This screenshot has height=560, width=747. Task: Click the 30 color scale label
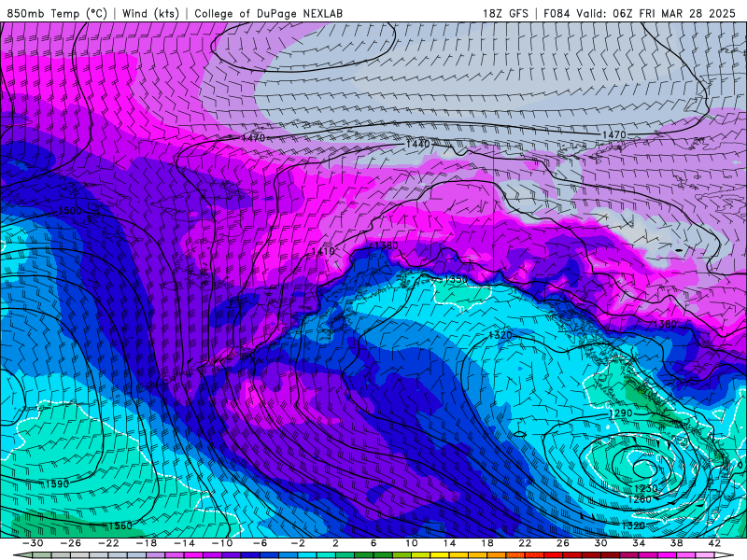(600, 543)
